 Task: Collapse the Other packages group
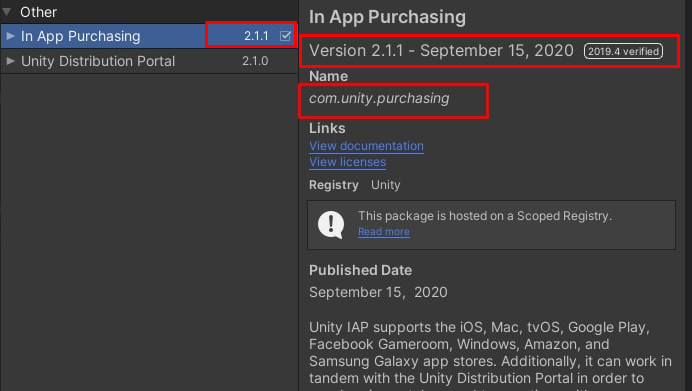pos(7,12)
